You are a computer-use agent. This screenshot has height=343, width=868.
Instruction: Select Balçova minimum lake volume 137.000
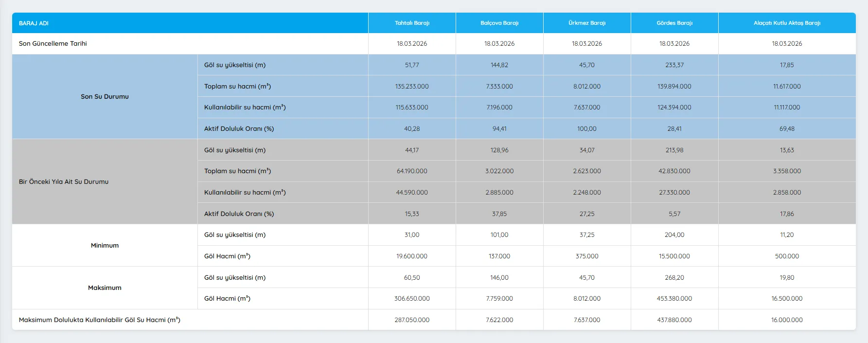[x=499, y=256]
